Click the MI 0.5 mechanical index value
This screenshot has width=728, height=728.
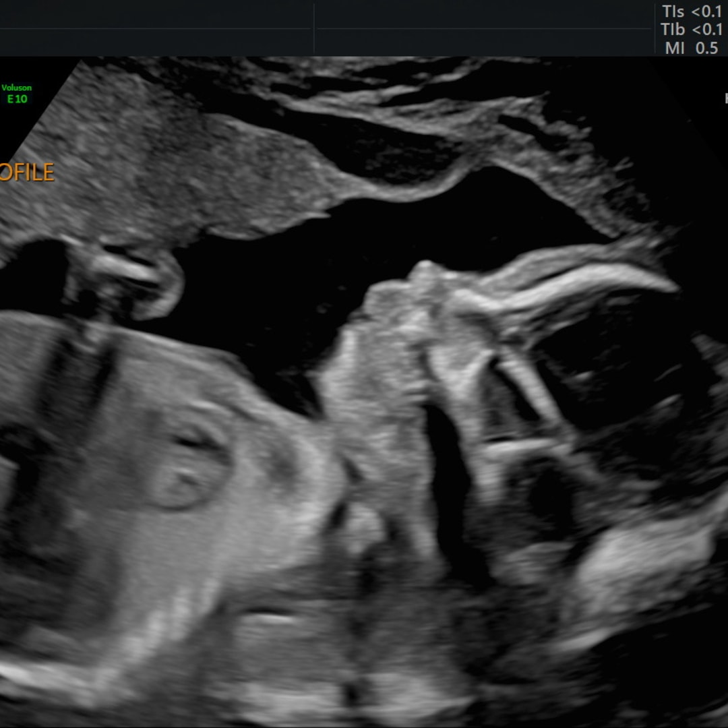coord(692,48)
